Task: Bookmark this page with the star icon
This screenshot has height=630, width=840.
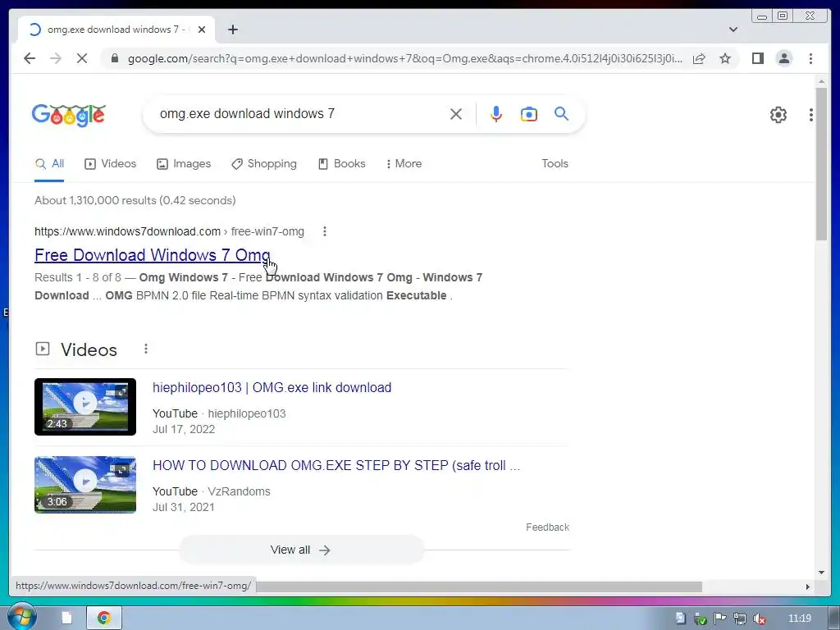Action: point(725,58)
